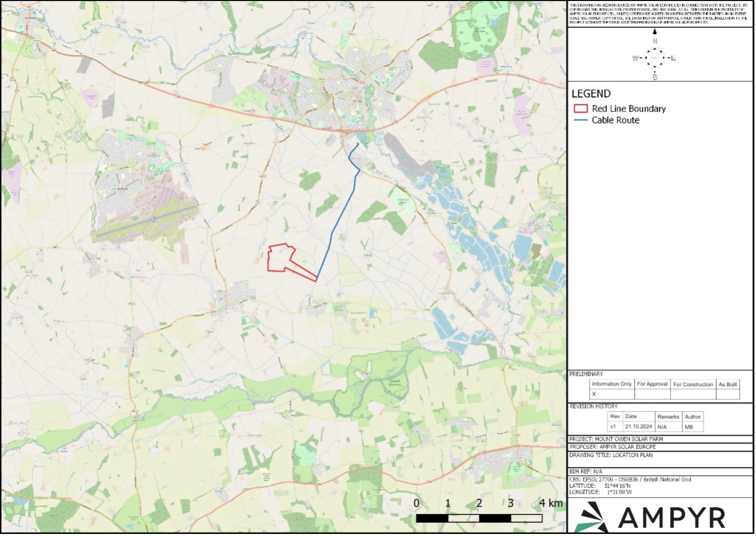756x536 pixels.
Task: Click the compass rose center
Action: point(655,58)
